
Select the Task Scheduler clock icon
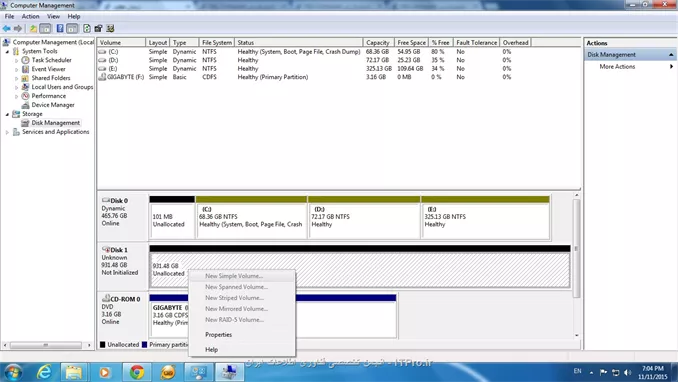26,60
